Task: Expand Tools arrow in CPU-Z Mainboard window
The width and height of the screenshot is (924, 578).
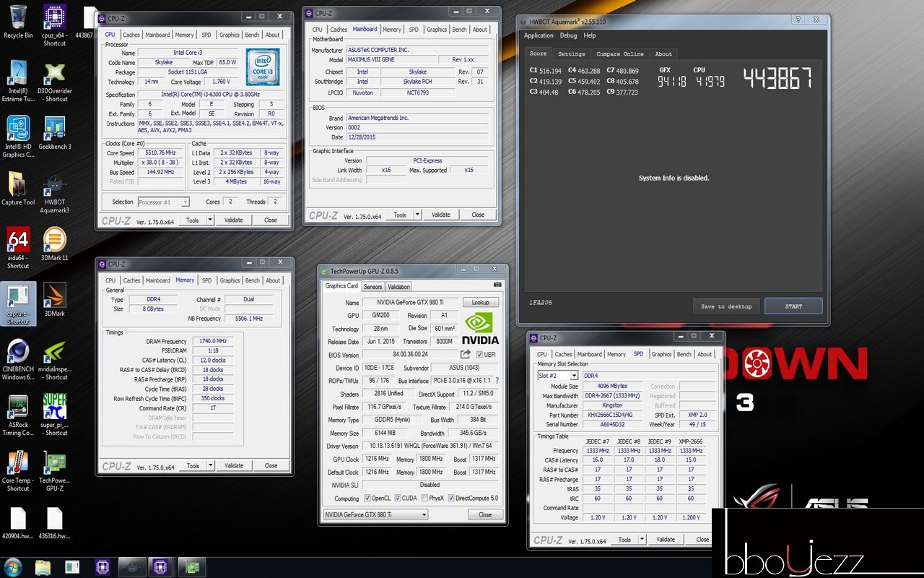Action: pyautogui.click(x=417, y=215)
